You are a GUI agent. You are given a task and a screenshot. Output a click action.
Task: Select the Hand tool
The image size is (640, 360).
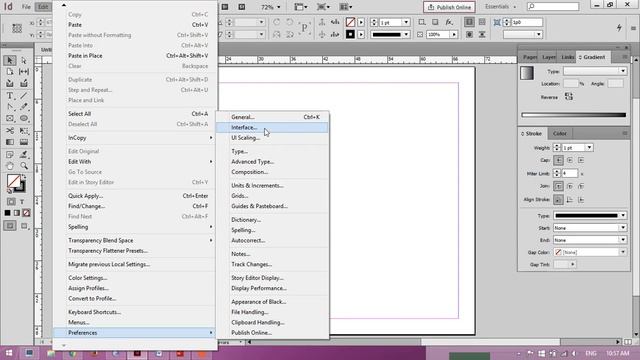click(10, 166)
